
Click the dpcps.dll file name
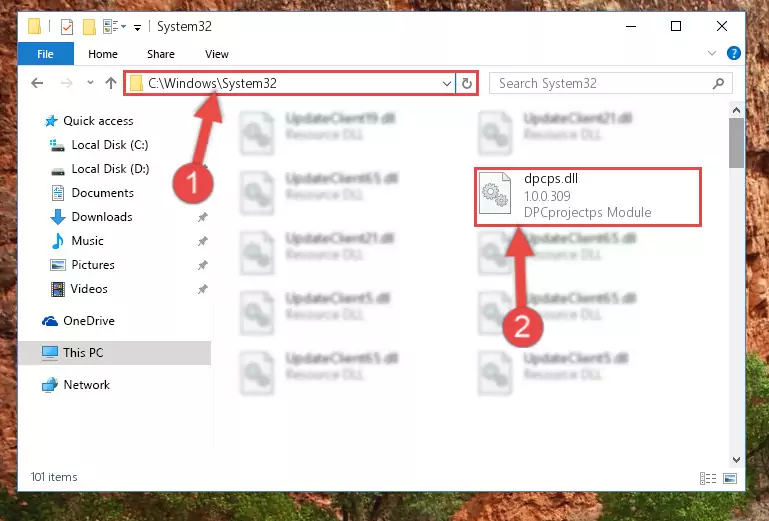point(551,179)
